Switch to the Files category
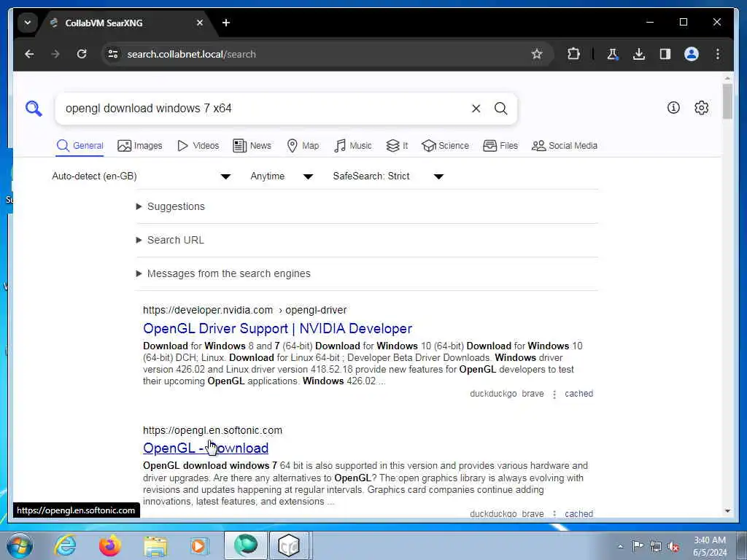This screenshot has width=747, height=560. [500, 146]
